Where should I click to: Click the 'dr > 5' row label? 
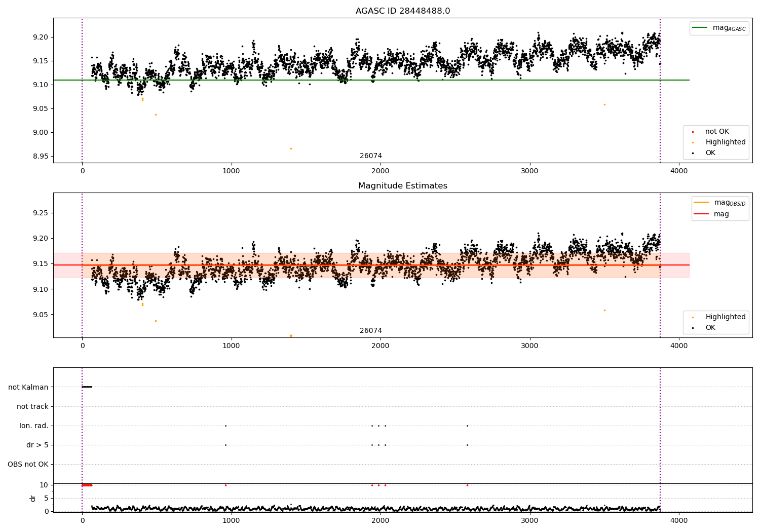point(37,445)
